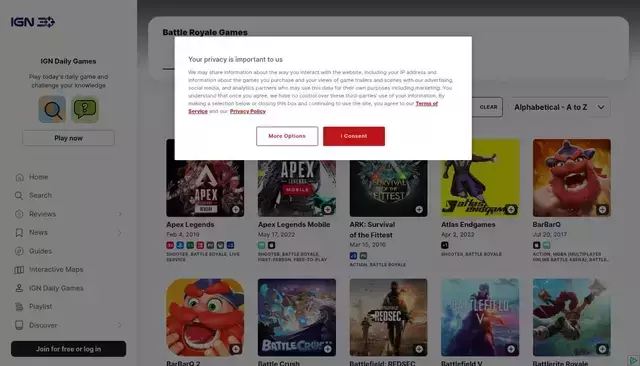The width and height of the screenshot is (640, 366).
Task: Open Discover in sidebar
Action: 43,325
